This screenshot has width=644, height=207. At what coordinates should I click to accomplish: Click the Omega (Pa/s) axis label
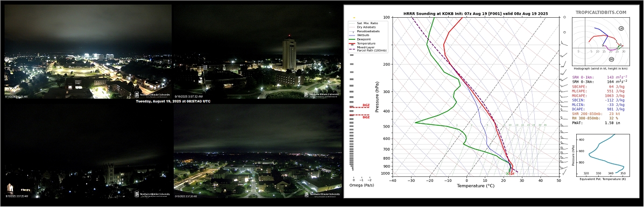point(362,185)
